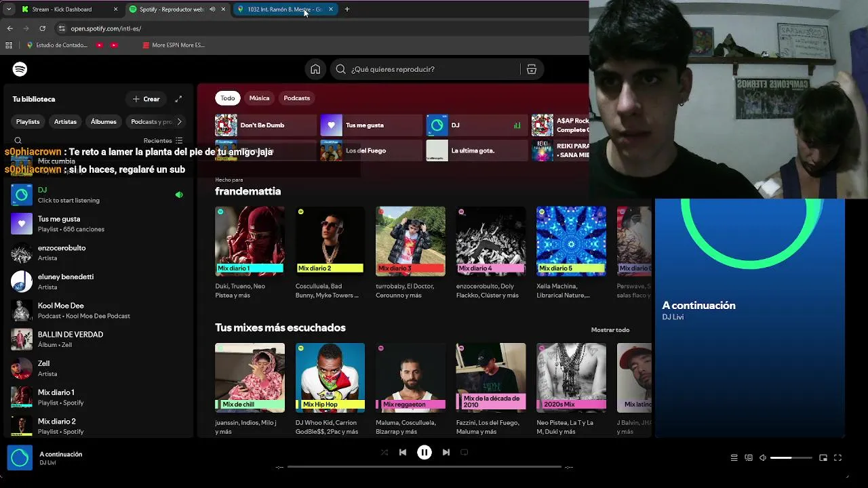This screenshot has width=868, height=488.
Task: Go back in browser
Action: coord(9,28)
